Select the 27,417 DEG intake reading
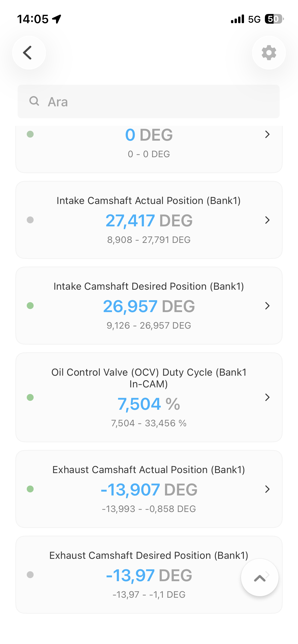Viewport: 298px width, 644px height. point(149,221)
